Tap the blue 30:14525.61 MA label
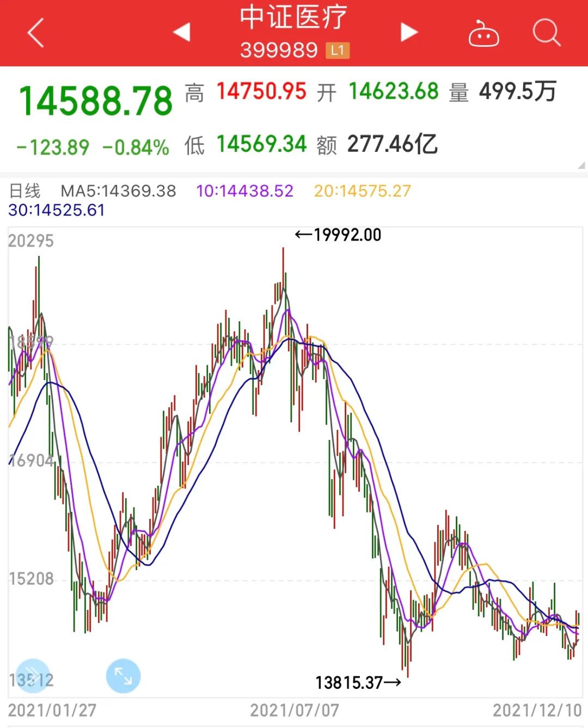Screen dimensions: 588x728 [57, 210]
